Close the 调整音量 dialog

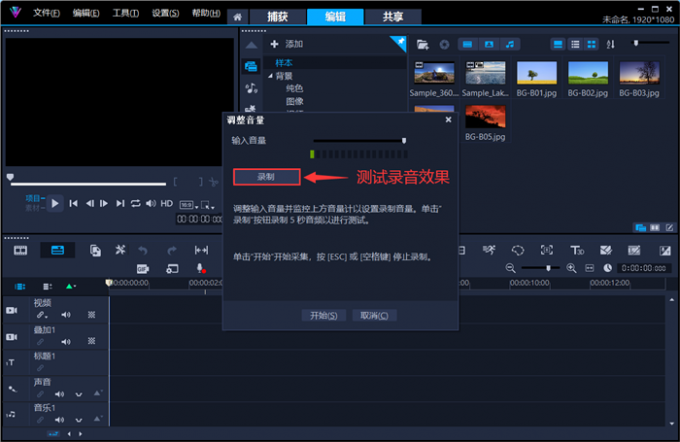[448, 120]
